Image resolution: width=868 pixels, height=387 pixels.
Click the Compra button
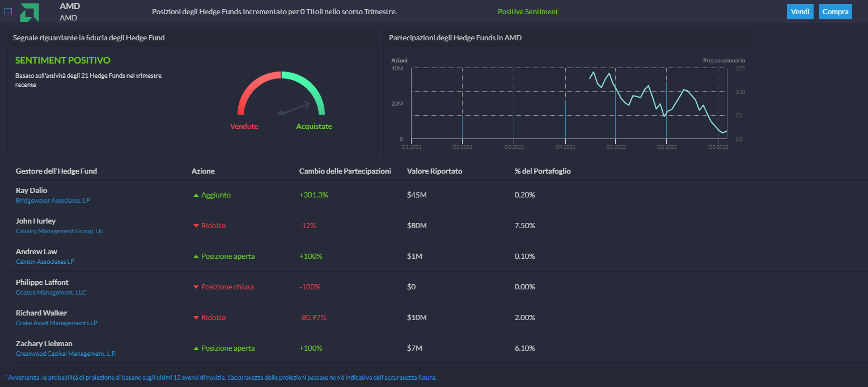point(835,12)
